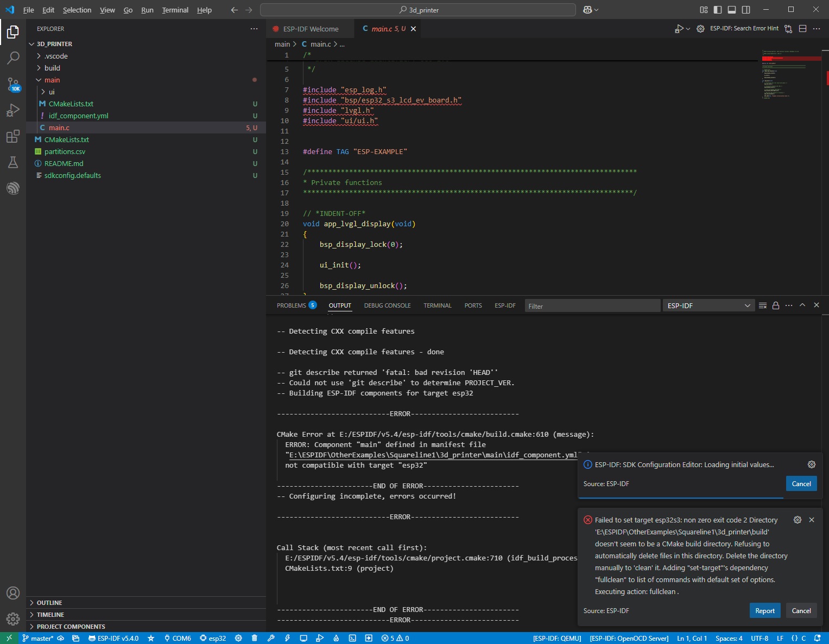The height and width of the screenshot is (644, 829).
Task: Click the ESP-IDF v5.4.0 version status item
Action: [113, 639]
